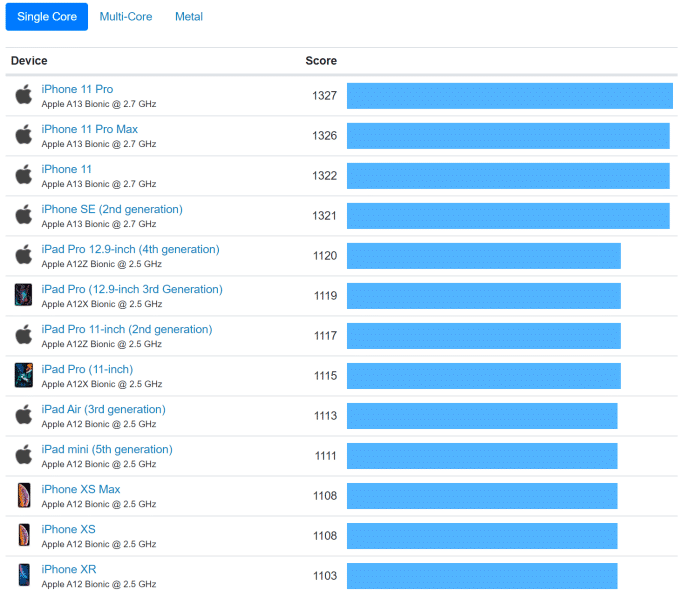The width and height of the screenshot is (700, 590).
Task: Open iPad Pro (12.9-inch 3rd Generation) link
Action: click(x=132, y=289)
